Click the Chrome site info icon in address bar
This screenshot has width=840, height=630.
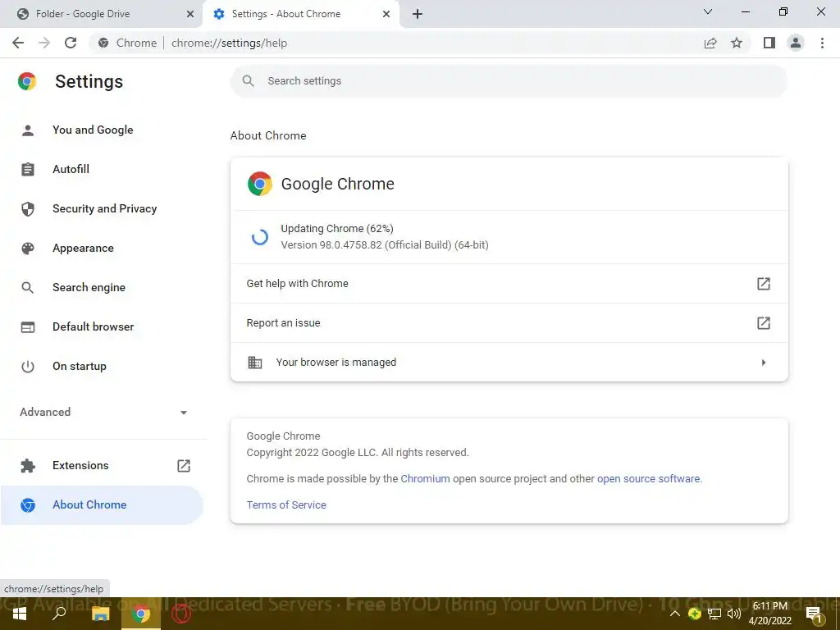pos(103,43)
